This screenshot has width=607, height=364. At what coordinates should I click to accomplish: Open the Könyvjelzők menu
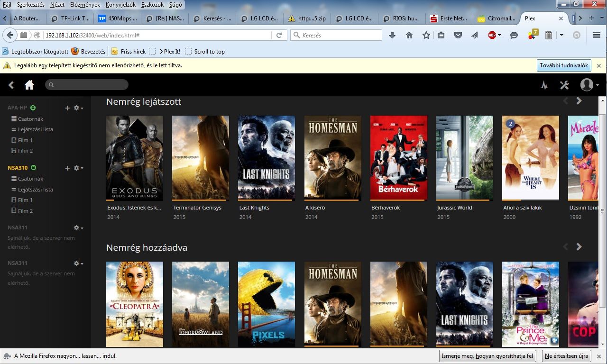[120, 4]
